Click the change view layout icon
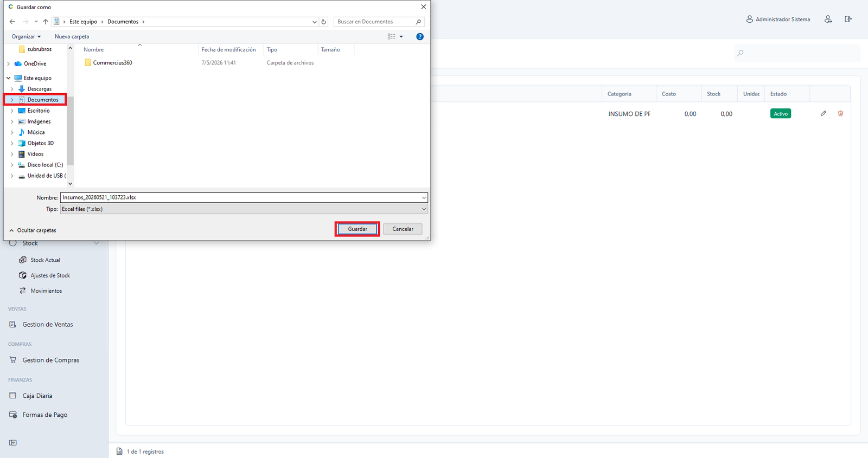Image resolution: width=868 pixels, height=458 pixels. [391, 37]
